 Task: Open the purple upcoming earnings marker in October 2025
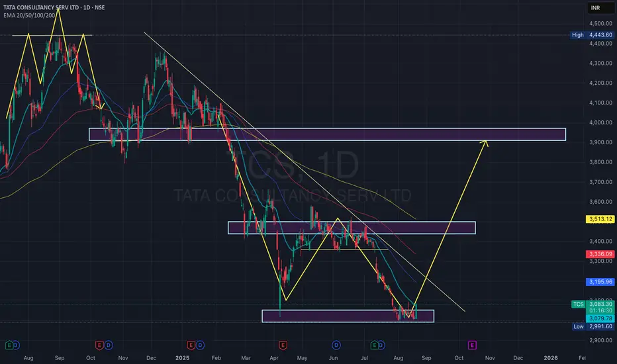(472, 345)
